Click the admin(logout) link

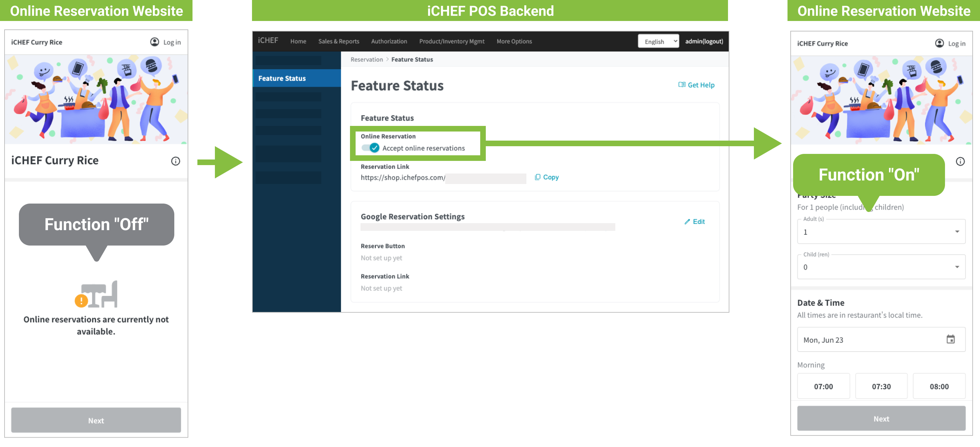click(704, 41)
